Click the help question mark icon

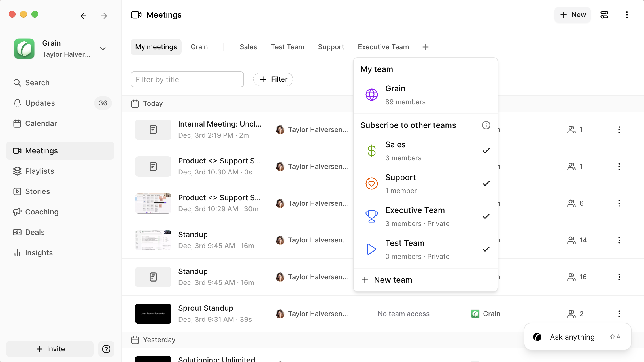click(106, 349)
